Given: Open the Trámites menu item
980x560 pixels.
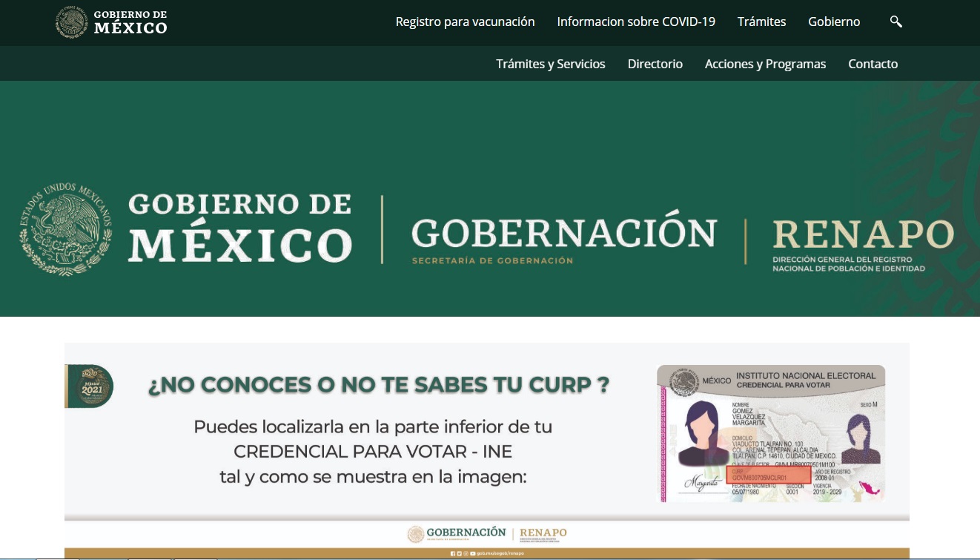Looking at the screenshot, I should 761,22.
